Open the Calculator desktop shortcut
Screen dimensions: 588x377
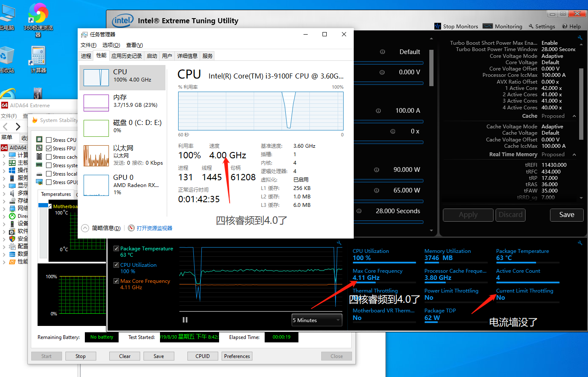(38, 59)
